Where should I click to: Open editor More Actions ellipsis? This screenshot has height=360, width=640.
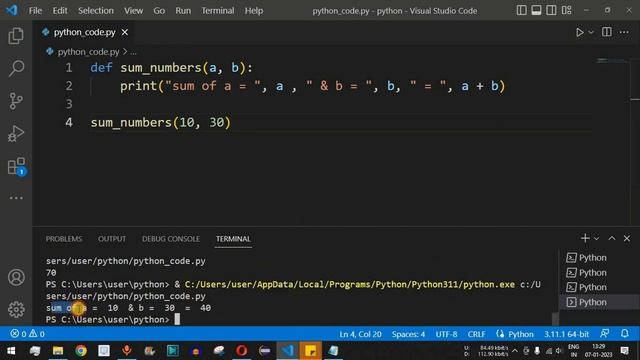tap(624, 32)
